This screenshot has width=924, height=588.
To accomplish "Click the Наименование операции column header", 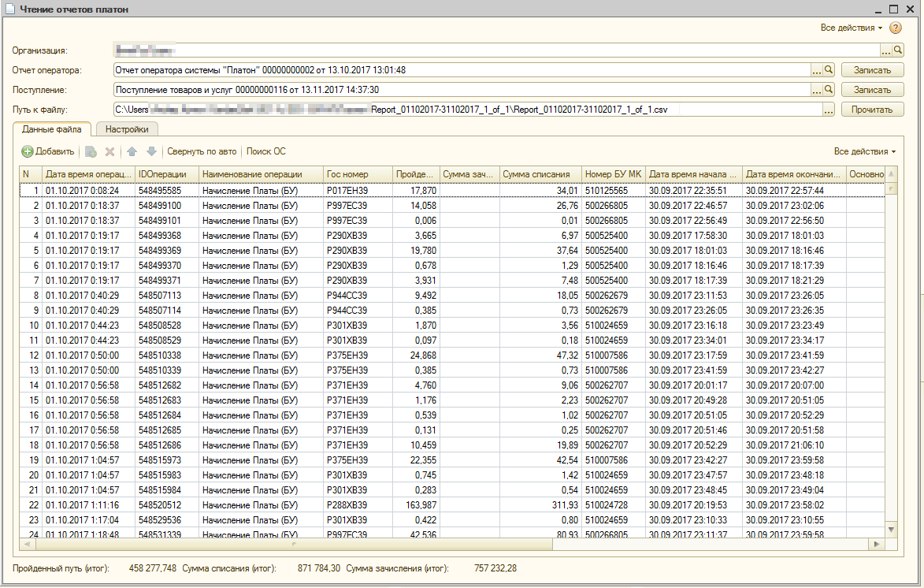I will pyautogui.click(x=261, y=174).
